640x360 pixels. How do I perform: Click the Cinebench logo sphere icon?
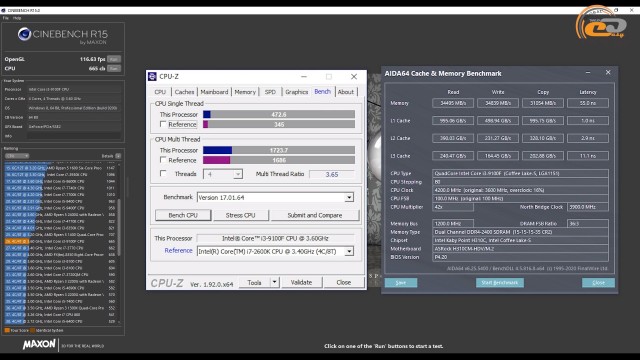pos(24,34)
